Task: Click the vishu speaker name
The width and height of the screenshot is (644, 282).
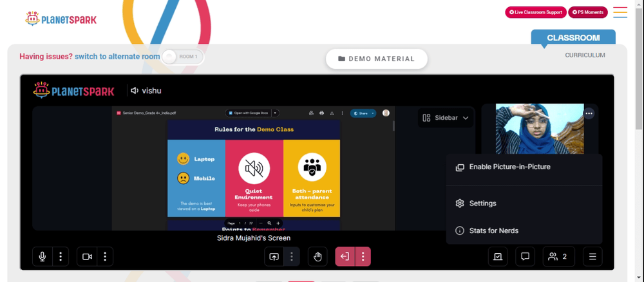Action: tap(151, 91)
